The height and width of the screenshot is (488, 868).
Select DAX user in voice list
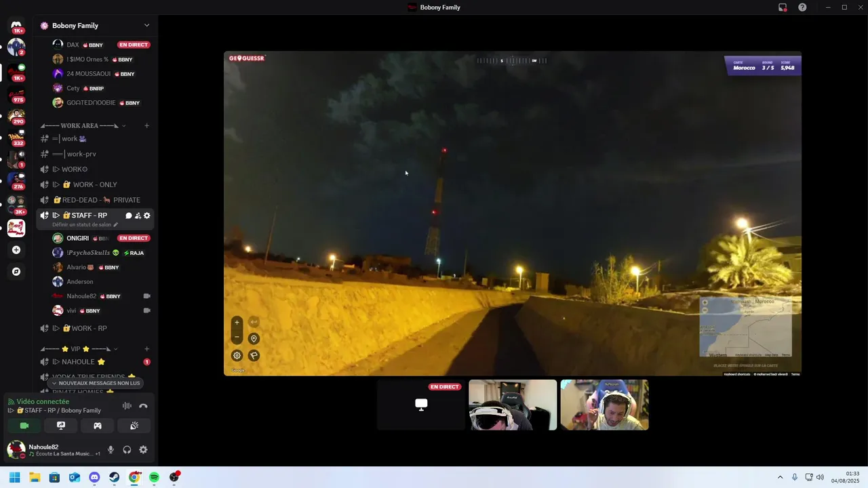tap(100, 45)
